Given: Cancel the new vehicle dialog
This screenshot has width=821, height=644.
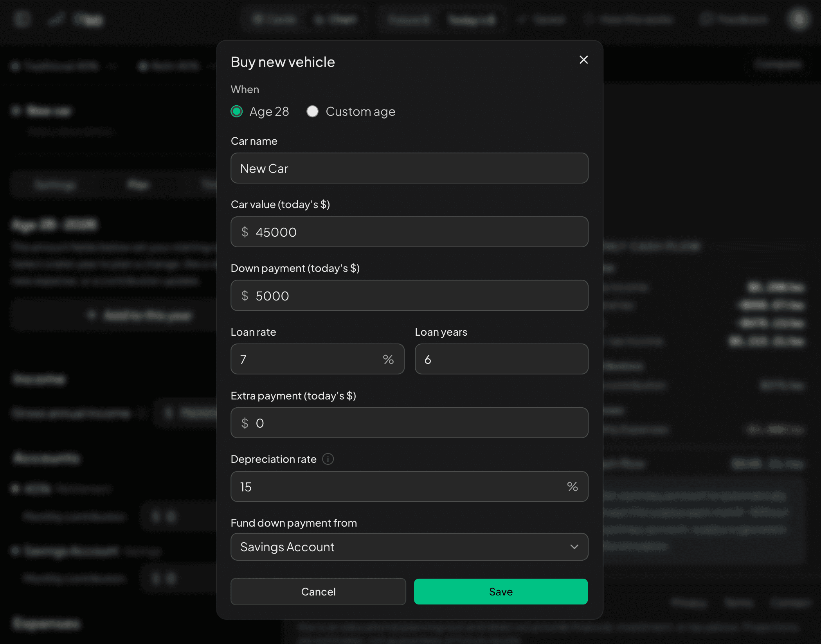Looking at the screenshot, I should click(318, 592).
